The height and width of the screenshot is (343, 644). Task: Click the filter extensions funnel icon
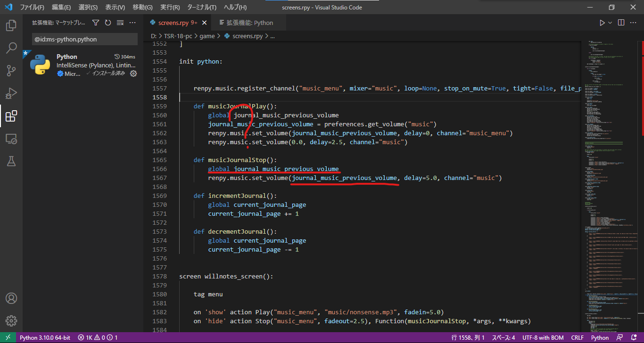(96, 23)
